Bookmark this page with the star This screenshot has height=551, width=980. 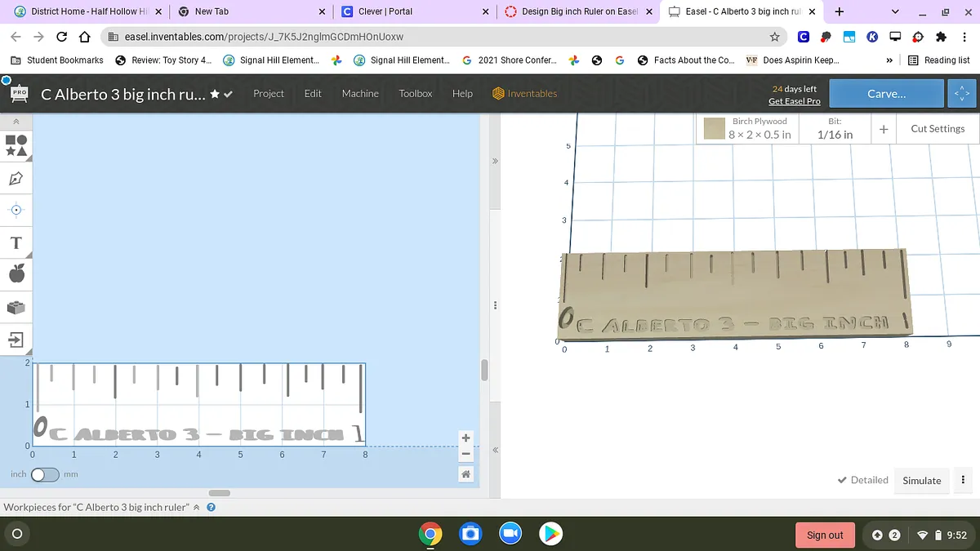coord(774,37)
